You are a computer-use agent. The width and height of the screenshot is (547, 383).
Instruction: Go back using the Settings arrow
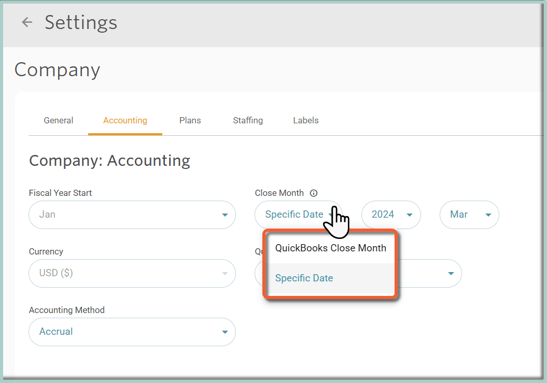coord(27,22)
